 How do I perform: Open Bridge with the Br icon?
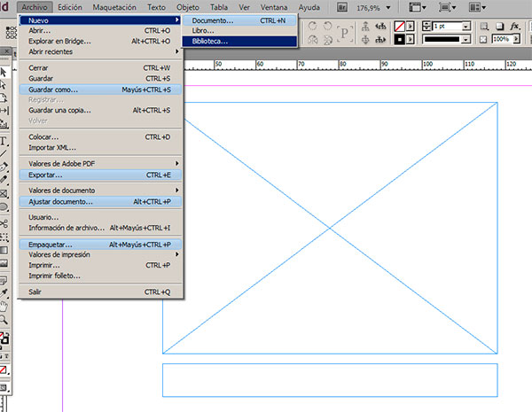(x=342, y=7)
